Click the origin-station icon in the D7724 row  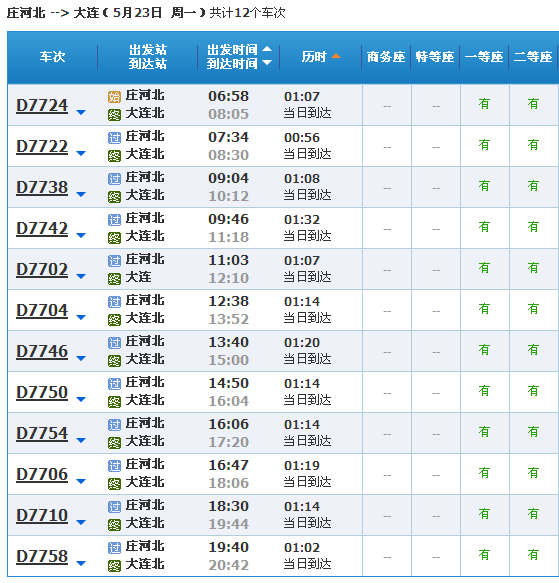click(114, 97)
